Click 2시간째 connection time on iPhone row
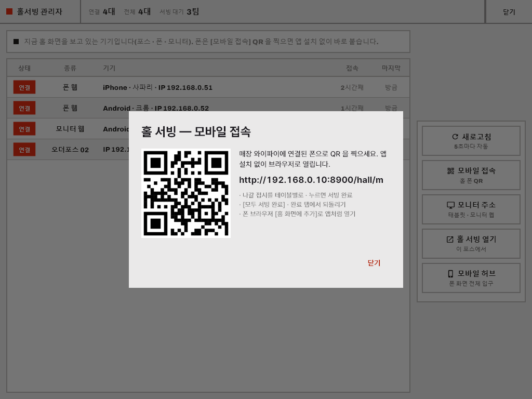The image size is (532, 399). pos(352,87)
